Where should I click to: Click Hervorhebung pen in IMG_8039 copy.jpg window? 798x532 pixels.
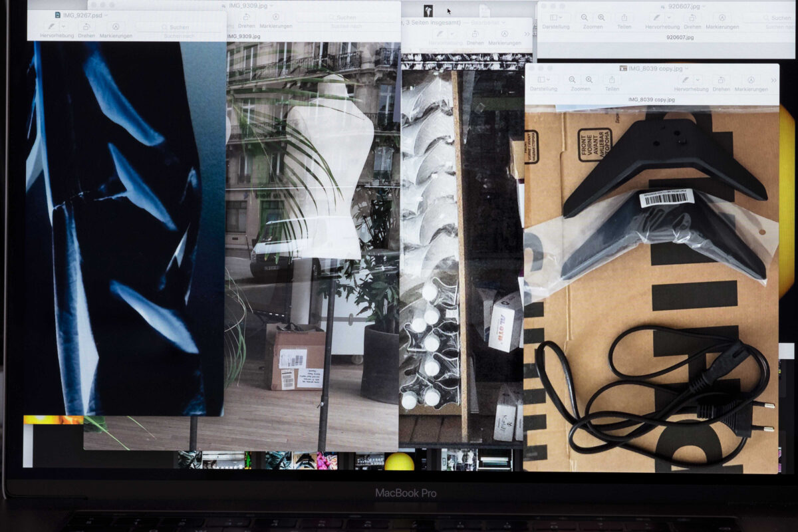[x=686, y=80]
